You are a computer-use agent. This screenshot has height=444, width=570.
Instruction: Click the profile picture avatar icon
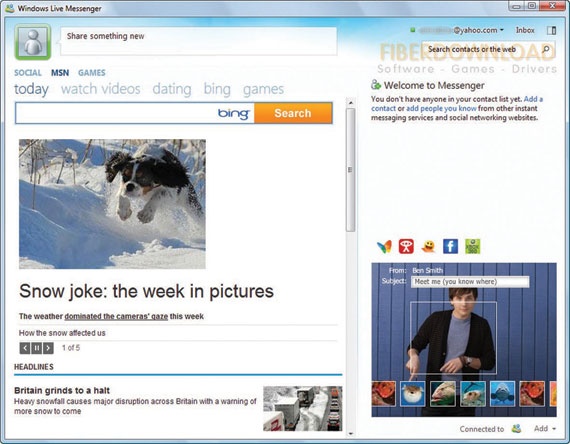(x=33, y=42)
